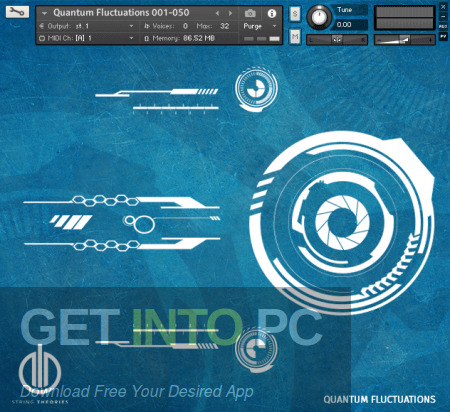This screenshot has width=450, height=412.
Task: Select the middle header size bar
Action: 262,39
